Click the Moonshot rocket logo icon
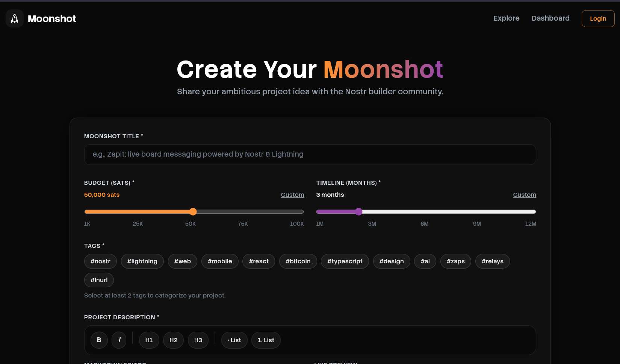This screenshot has height=364, width=620. click(x=15, y=18)
